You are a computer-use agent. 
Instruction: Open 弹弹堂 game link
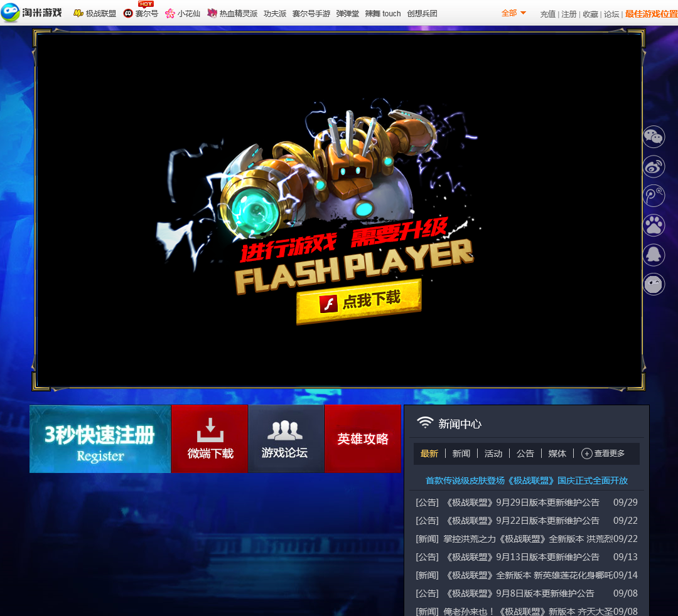pos(348,14)
